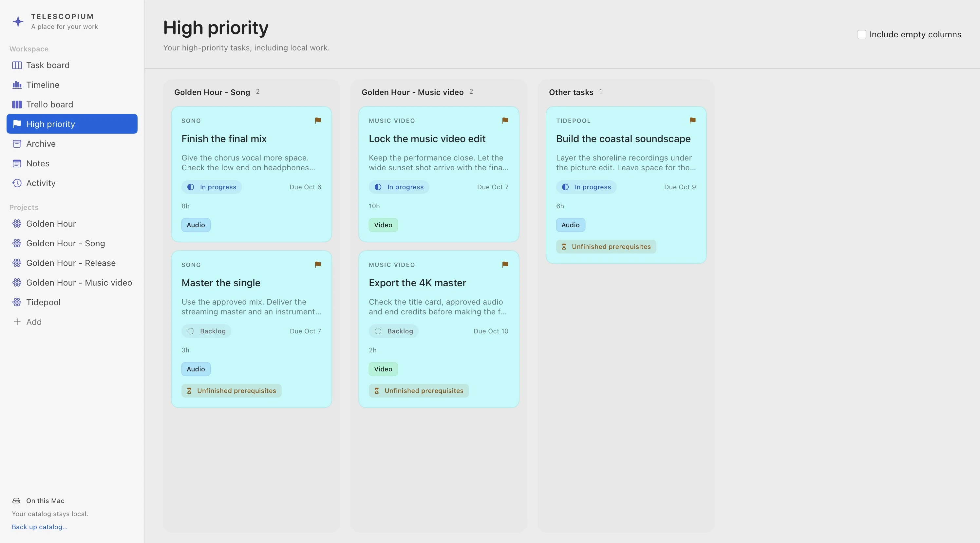980x543 pixels.
Task: Switch to the Trello board view
Action: click(x=72, y=104)
